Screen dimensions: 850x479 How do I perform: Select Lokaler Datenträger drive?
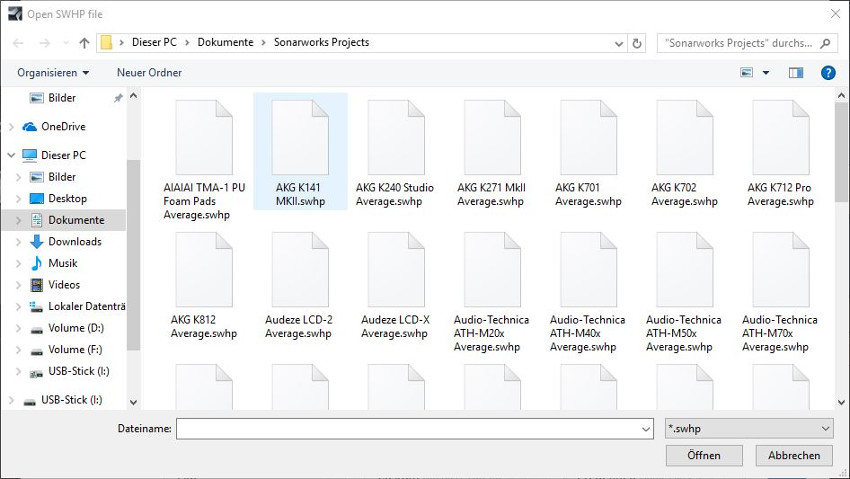point(87,307)
